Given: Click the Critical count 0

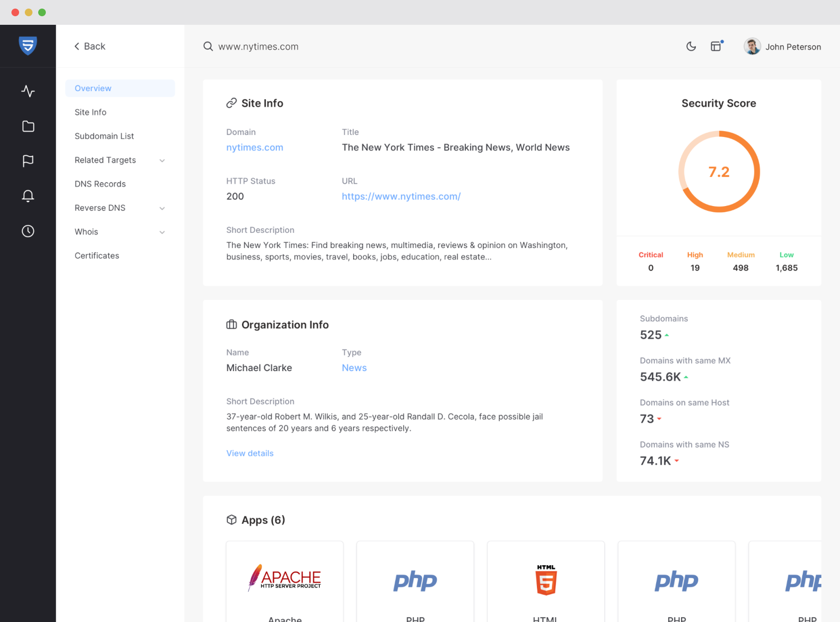Looking at the screenshot, I should (651, 268).
